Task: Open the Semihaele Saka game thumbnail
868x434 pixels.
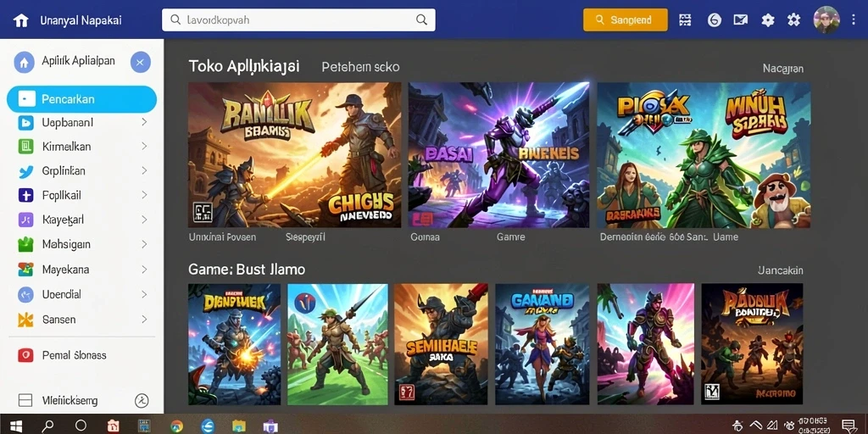Action: tap(441, 344)
